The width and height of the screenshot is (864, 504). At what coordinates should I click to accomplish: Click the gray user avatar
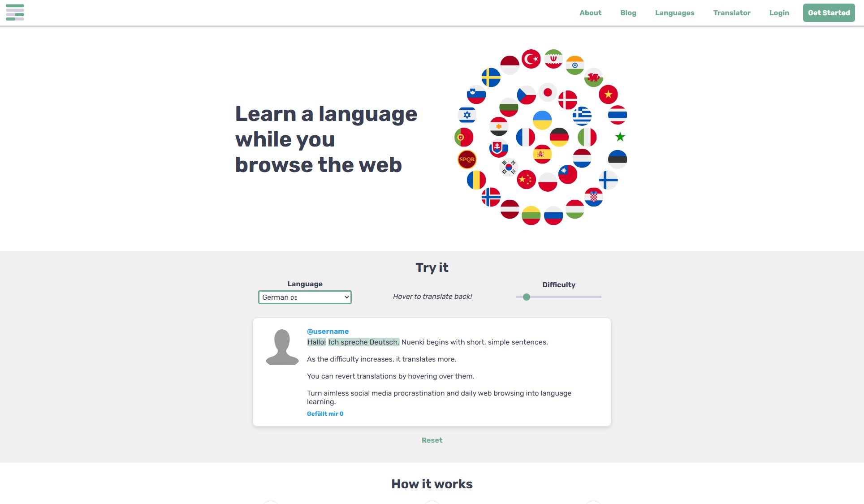tap(282, 347)
